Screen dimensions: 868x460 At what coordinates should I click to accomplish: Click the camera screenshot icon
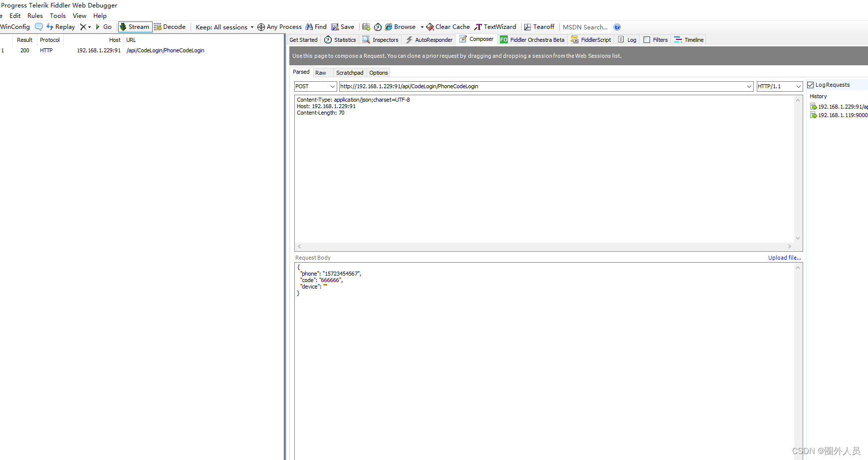(x=366, y=27)
